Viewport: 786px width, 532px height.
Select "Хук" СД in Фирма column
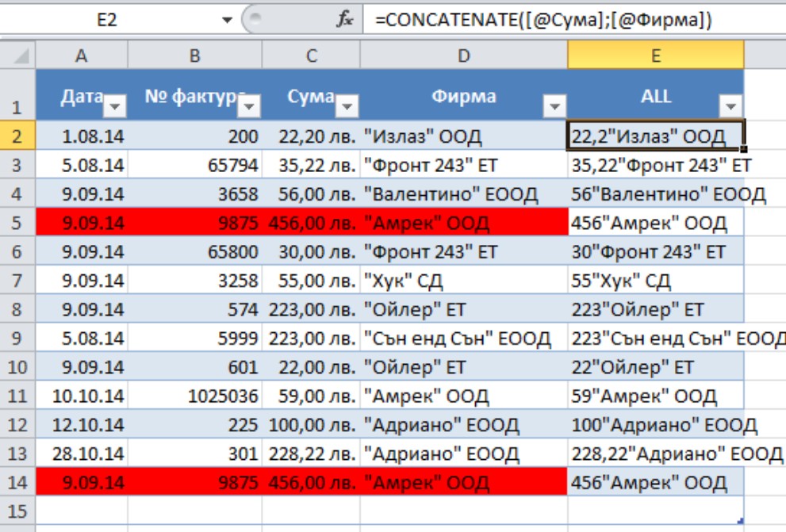(464, 281)
